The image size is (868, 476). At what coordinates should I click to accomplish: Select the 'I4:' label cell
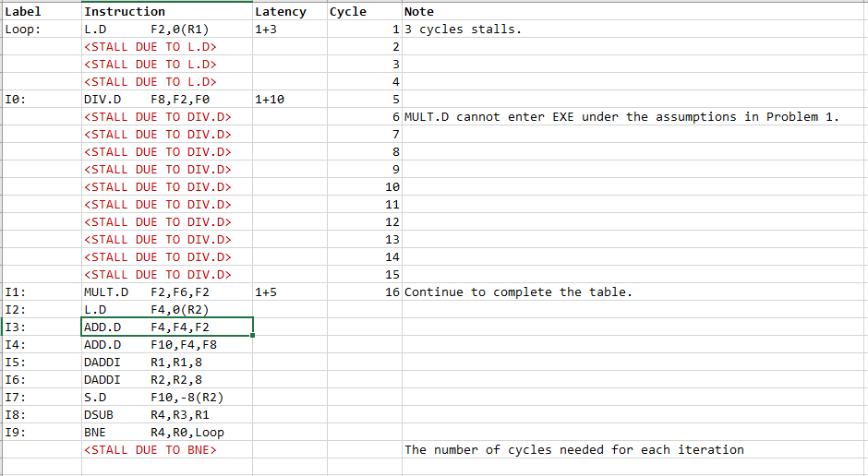click(42, 345)
